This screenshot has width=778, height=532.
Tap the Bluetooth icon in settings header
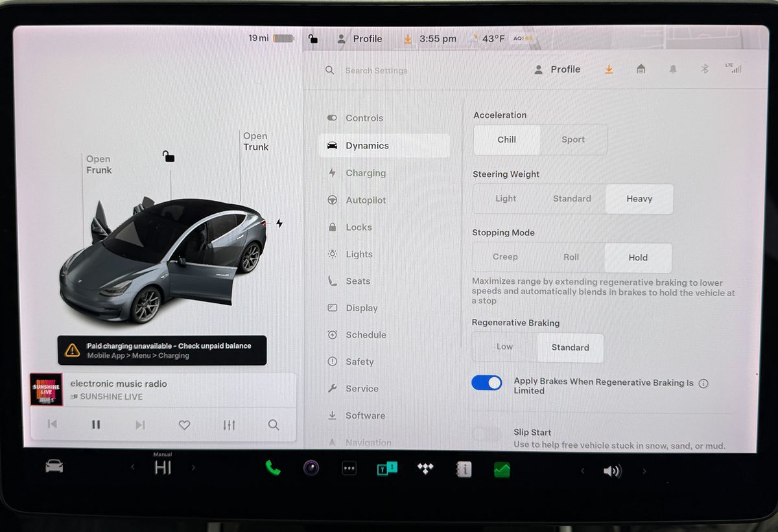point(705,69)
